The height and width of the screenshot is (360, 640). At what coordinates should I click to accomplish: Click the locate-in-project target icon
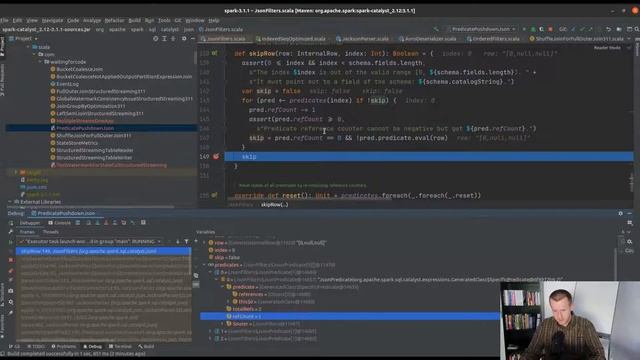coord(156,38)
